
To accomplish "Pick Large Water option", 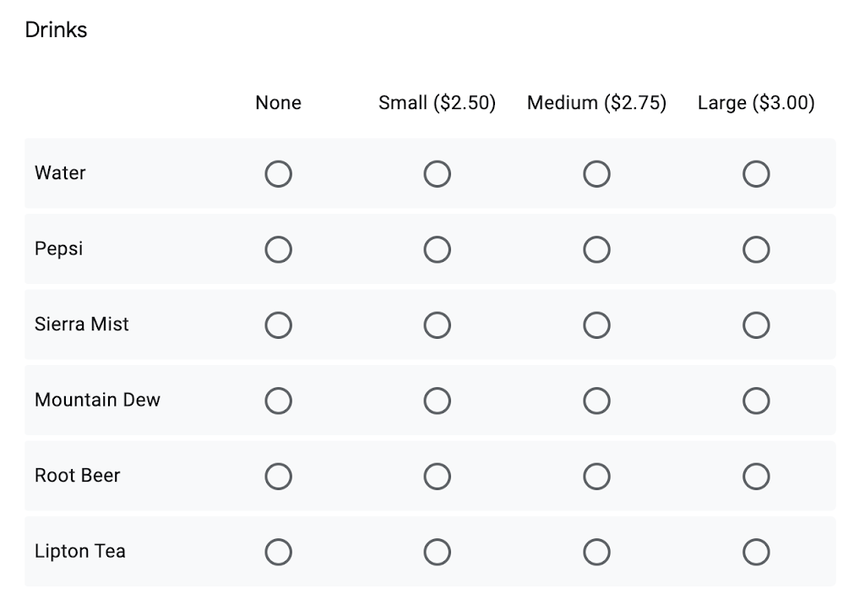I will click(756, 174).
